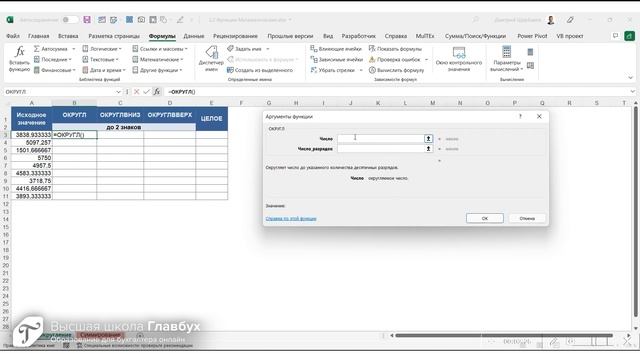The image size is (640, 360).
Task: Expand the Name Box dropdown arrow
Action: (x=118, y=92)
